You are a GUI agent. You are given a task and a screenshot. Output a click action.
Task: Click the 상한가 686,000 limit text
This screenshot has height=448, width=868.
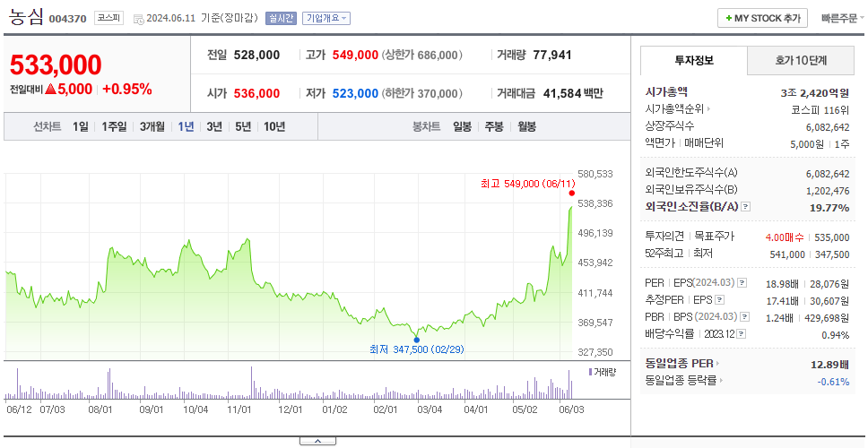tap(422, 56)
